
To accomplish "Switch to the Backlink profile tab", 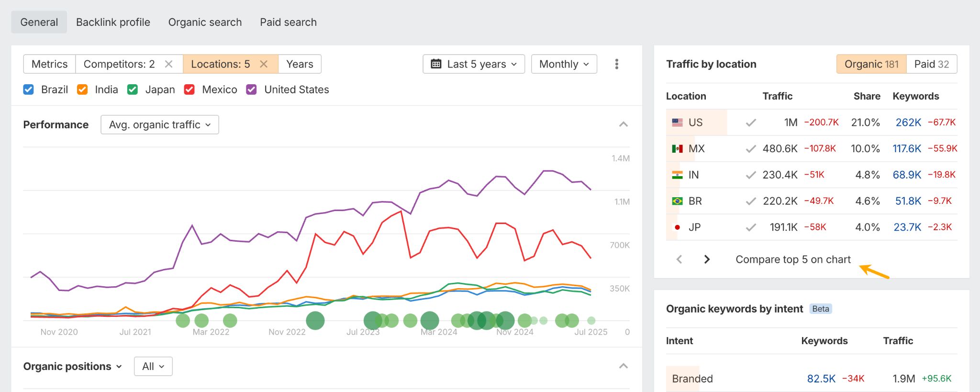I will pyautogui.click(x=113, y=22).
